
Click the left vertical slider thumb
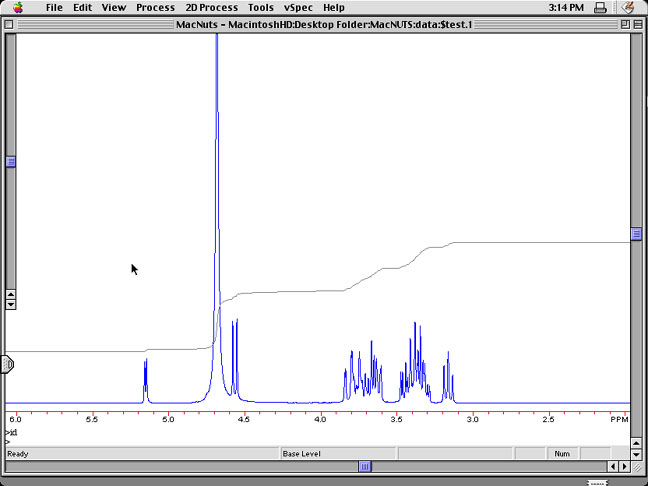point(11,161)
